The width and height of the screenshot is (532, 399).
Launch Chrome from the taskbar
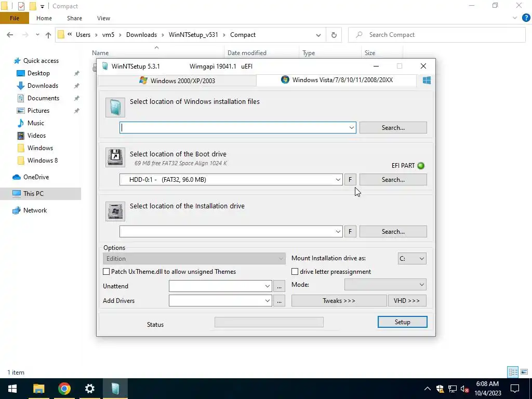[x=64, y=389]
